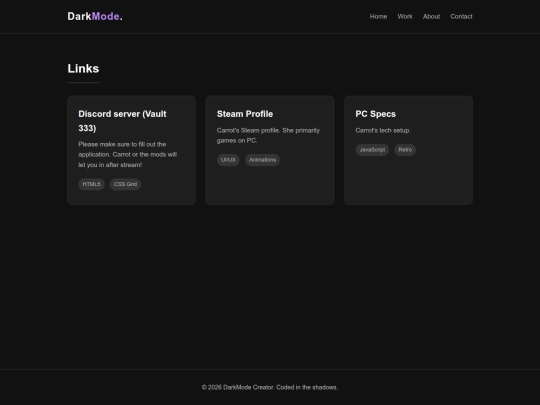Click the HTML5 tag

[91, 184]
